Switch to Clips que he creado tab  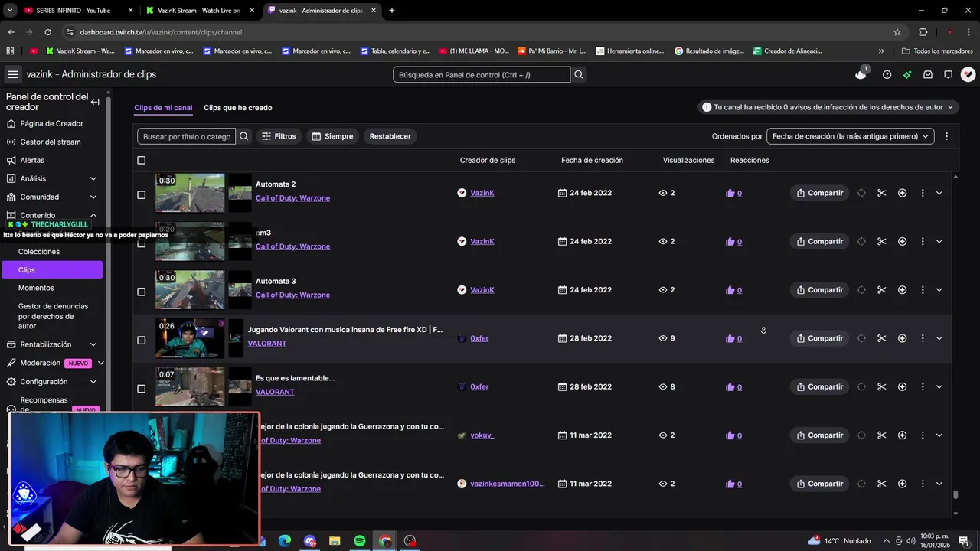[238, 108]
